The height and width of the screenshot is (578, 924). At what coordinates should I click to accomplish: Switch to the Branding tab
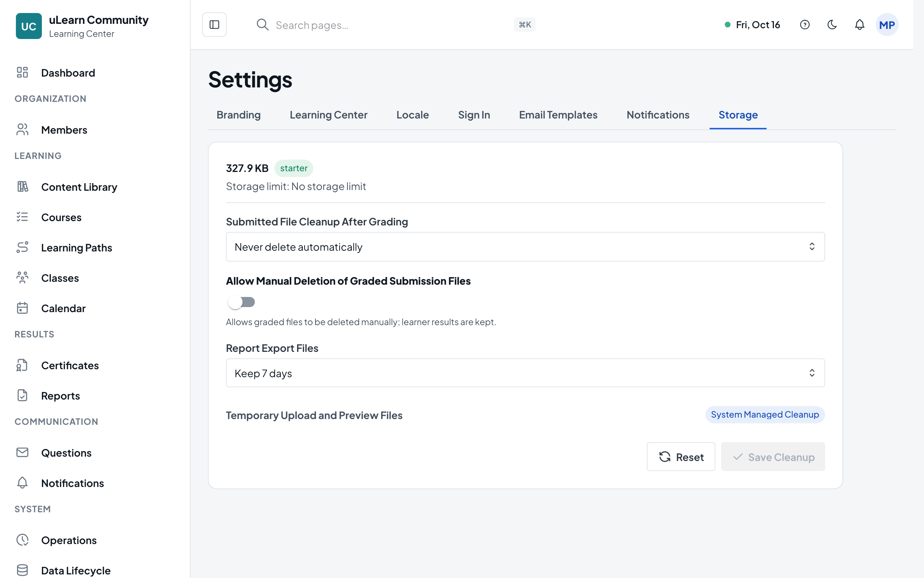[238, 115]
